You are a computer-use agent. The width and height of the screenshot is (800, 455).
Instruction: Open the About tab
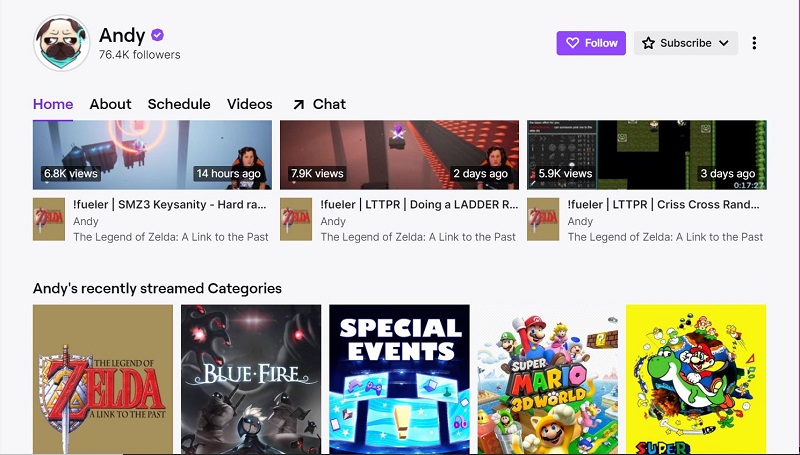pos(110,104)
